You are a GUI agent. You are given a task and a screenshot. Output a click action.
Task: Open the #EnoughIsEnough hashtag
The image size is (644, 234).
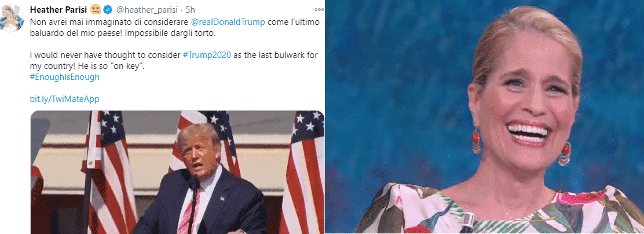tap(65, 77)
